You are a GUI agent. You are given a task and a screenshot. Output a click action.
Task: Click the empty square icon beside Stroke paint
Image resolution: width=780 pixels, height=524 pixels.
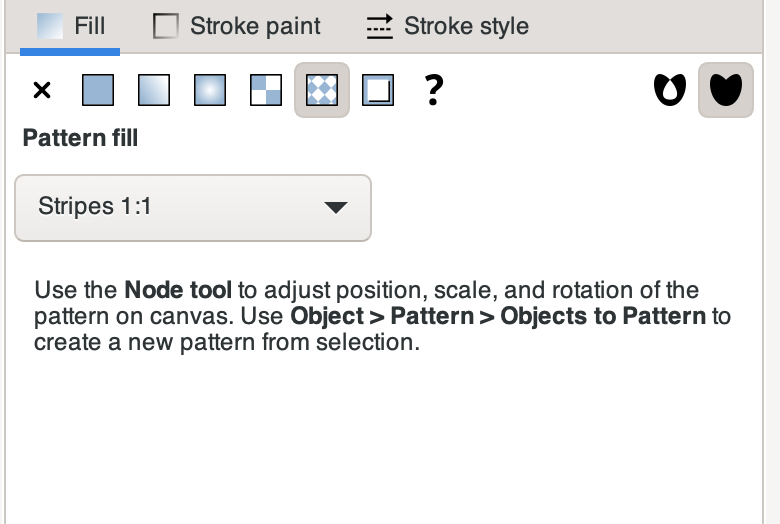coord(166,26)
